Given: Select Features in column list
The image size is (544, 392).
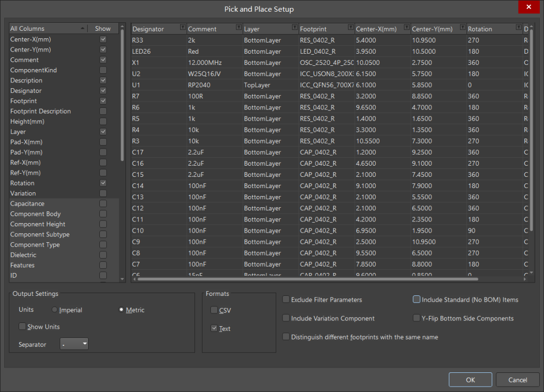Looking at the screenshot, I should pos(22,265).
